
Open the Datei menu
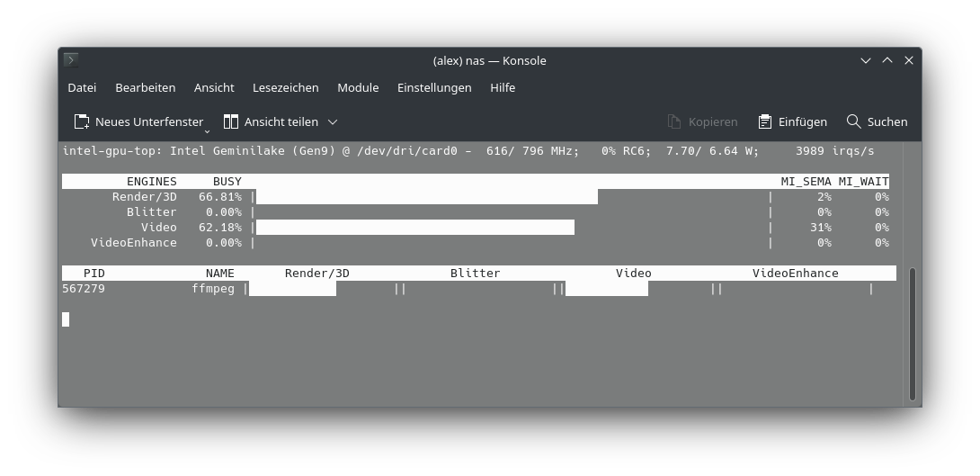click(x=82, y=87)
